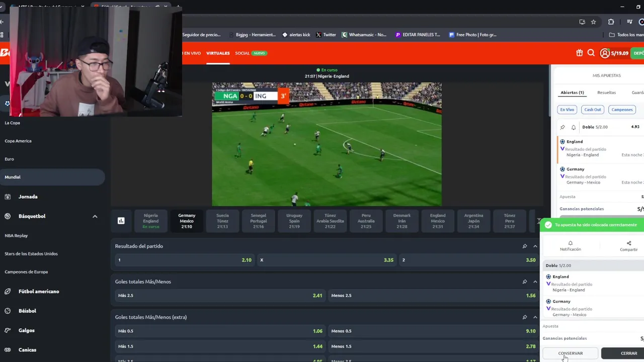Click the S/19.09 account balance

click(619, 53)
